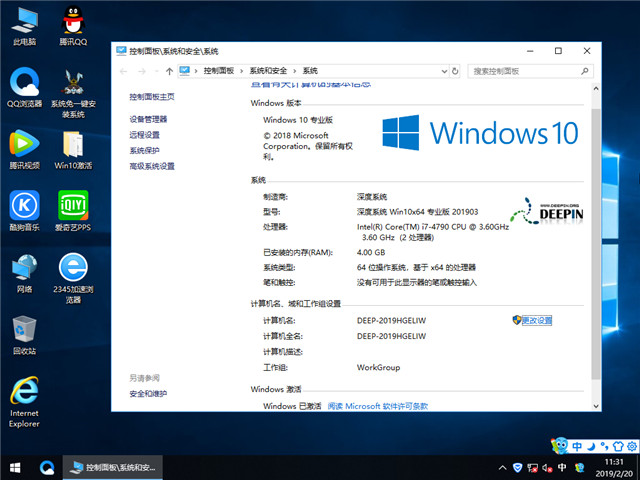Select the 网络 desktop icon
This screenshot has height=480, width=640.
(x=24, y=273)
